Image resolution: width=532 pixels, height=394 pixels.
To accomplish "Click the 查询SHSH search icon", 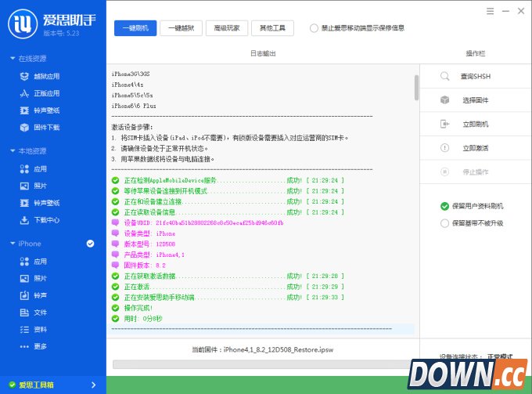I will tap(444, 77).
